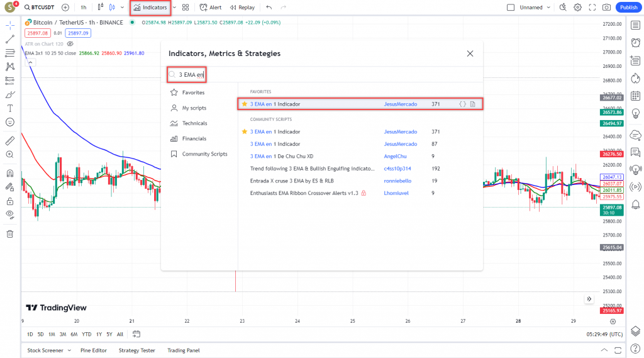Open the Fibonacci retracement tools
The height and width of the screenshot is (358, 644).
tap(10, 53)
